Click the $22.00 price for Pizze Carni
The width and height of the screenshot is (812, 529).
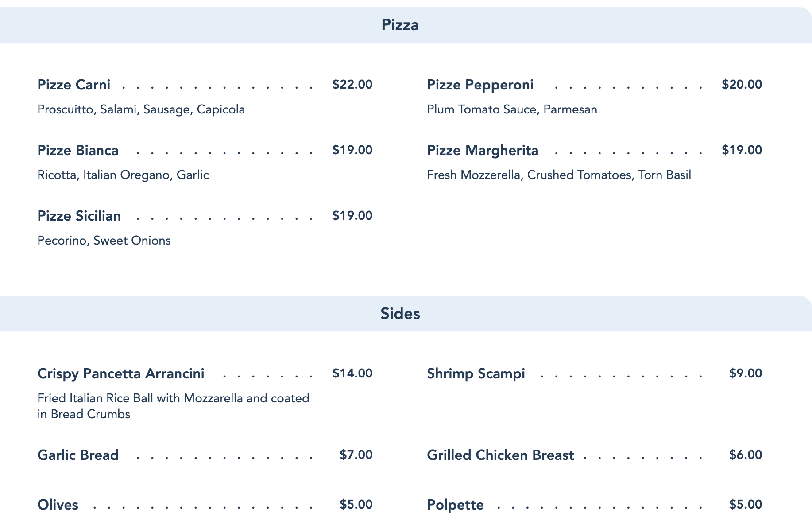(352, 84)
